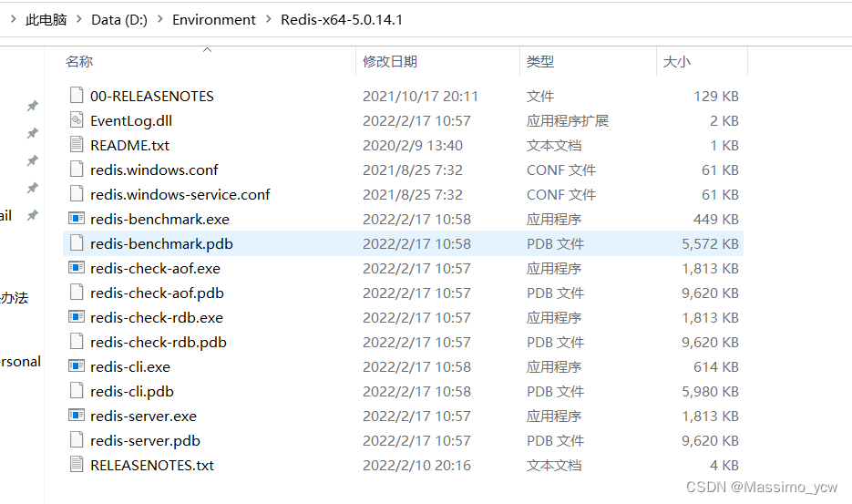Viewport: 852px width, 504px height.
Task: Click the README.txt document icon
Action: click(77, 145)
